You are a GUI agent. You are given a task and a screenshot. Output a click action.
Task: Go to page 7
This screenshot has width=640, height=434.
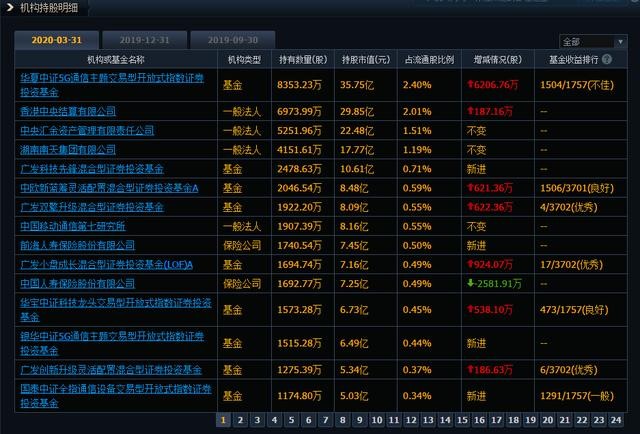coord(325,420)
